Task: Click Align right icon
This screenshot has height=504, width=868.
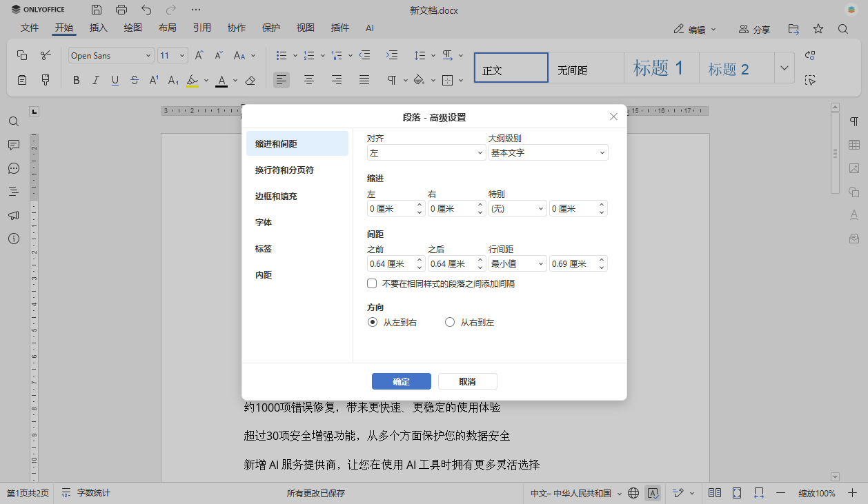Action: [x=337, y=80]
